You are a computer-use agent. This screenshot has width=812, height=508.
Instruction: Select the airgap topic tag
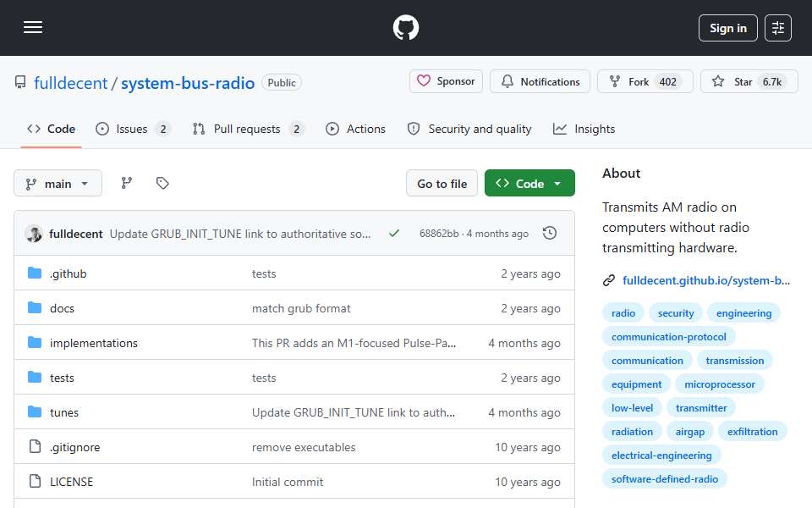click(x=690, y=432)
